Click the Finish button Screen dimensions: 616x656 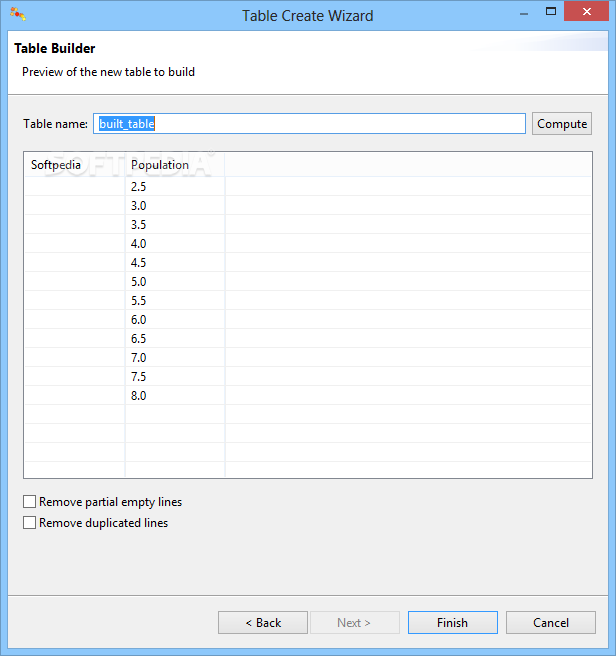tap(453, 623)
